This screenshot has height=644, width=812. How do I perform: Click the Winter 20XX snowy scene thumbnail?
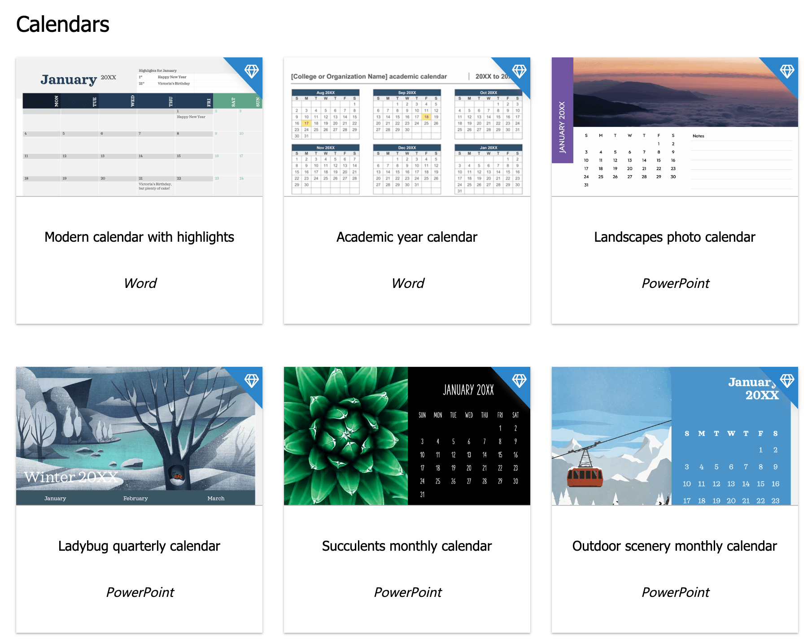[x=130, y=437]
